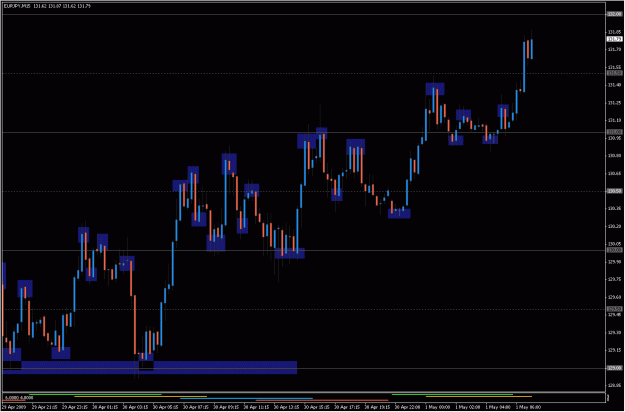This screenshot has width=625, height=412.
Task: Click the 130.00 level label on price axis
Action: click(x=614, y=250)
